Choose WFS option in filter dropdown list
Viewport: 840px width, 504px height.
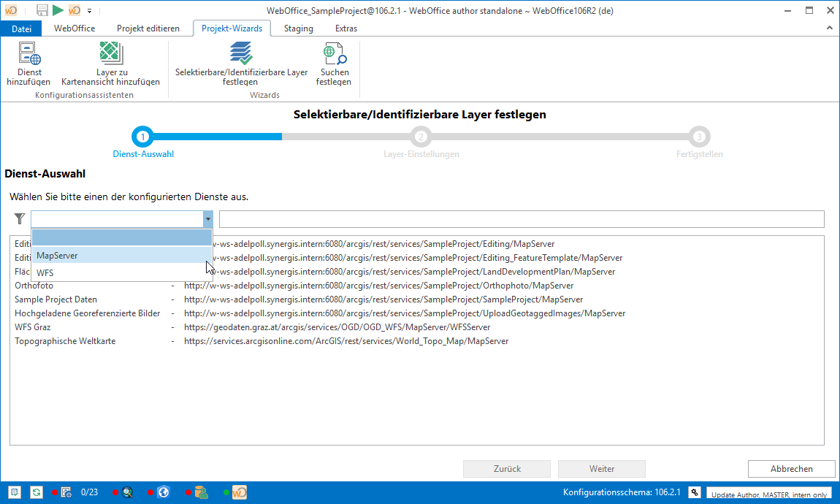[x=45, y=272]
